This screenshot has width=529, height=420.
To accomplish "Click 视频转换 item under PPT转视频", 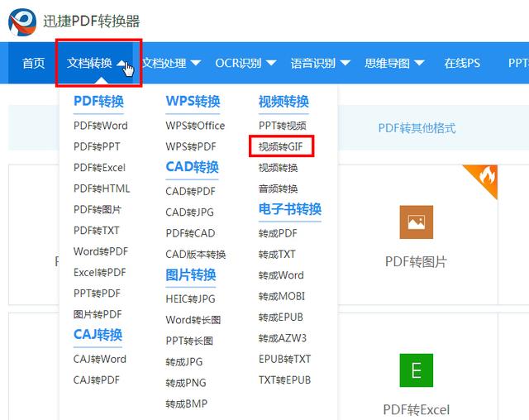I will (x=278, y=167).
